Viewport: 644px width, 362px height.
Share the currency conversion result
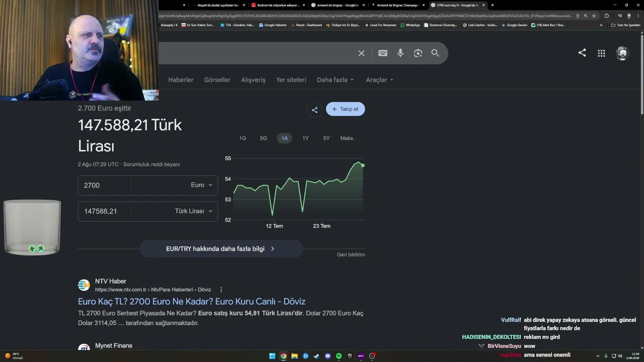(x=314, y=110)
